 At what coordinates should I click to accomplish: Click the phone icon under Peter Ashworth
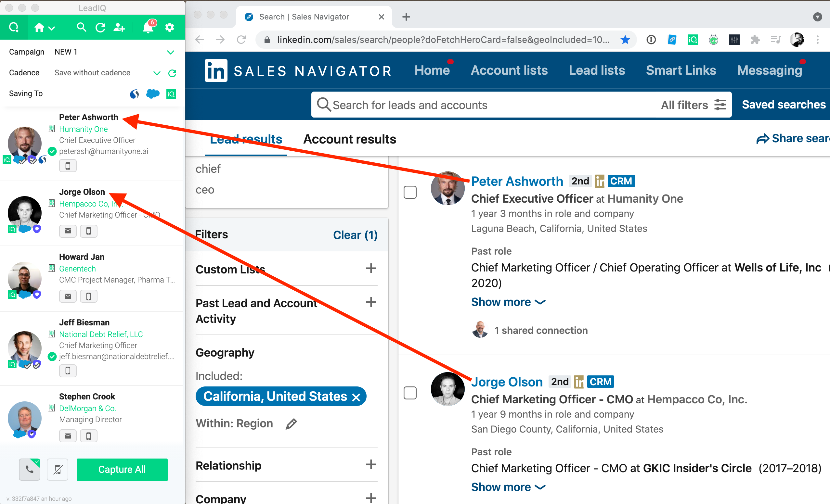(68, 166)
